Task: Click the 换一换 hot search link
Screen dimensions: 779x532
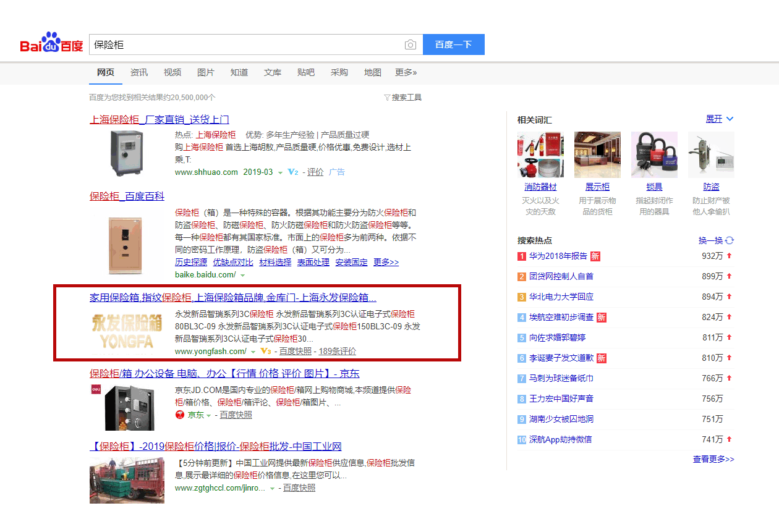Action: click(710, 240)
